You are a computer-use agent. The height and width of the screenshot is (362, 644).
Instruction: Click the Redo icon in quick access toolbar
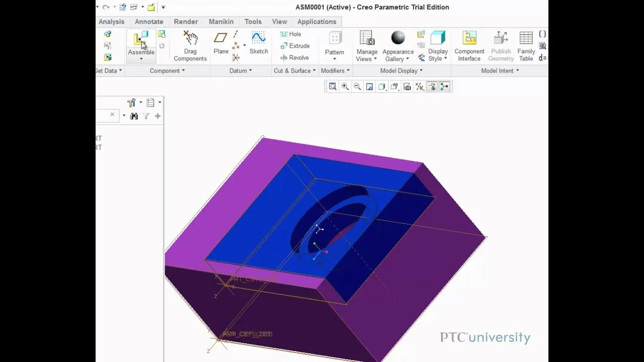106,7
